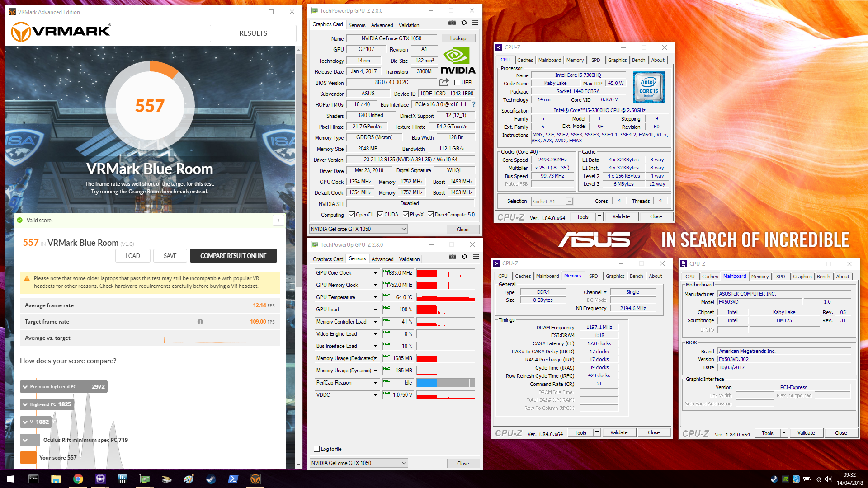Switch to Advanced tab in the Graphics Card window
Image resolution: width=868 pixels, height=488 pixels.
[382, 25]
